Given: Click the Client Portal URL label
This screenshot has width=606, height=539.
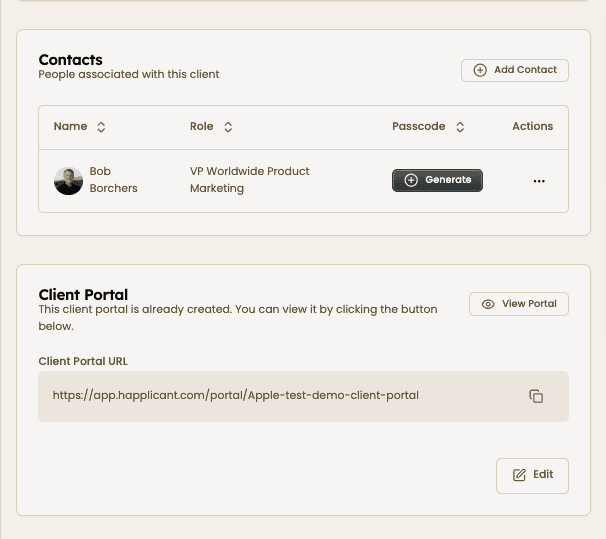Looking at the screenshot, I should [x=83, y=361].
